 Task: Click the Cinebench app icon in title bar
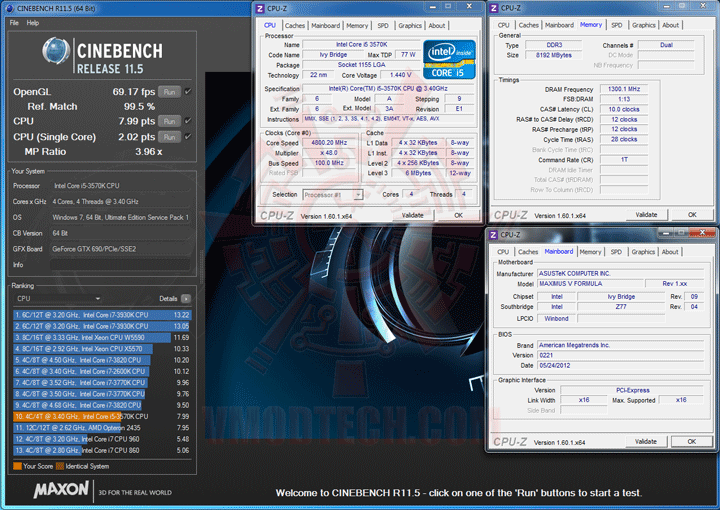pyautogui.click(x=9, y=8)
